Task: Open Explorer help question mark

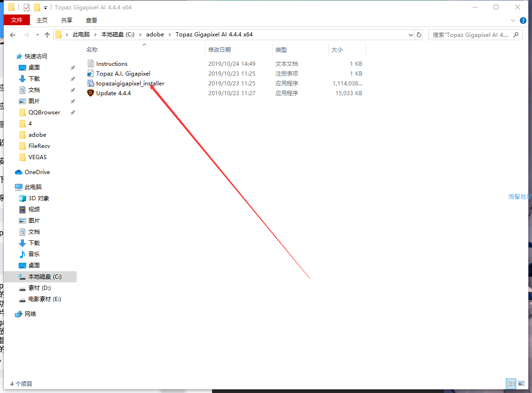Action: 523,21
